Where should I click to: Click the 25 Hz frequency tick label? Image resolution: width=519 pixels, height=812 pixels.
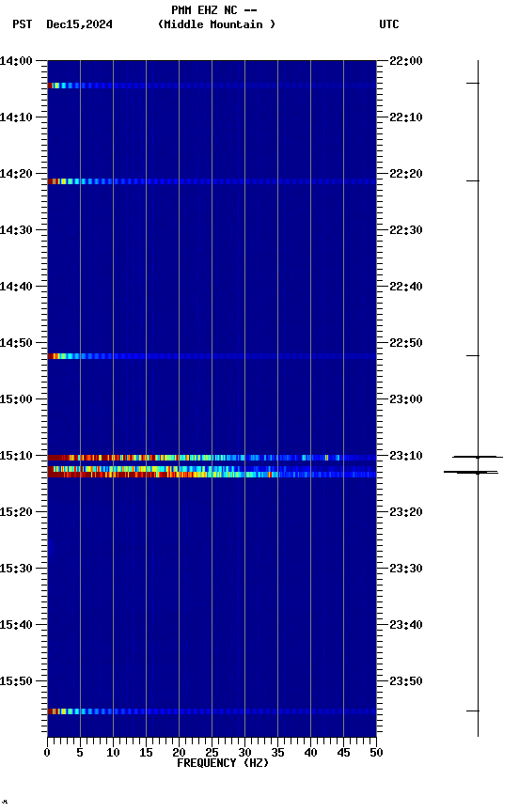pos(212,753)
